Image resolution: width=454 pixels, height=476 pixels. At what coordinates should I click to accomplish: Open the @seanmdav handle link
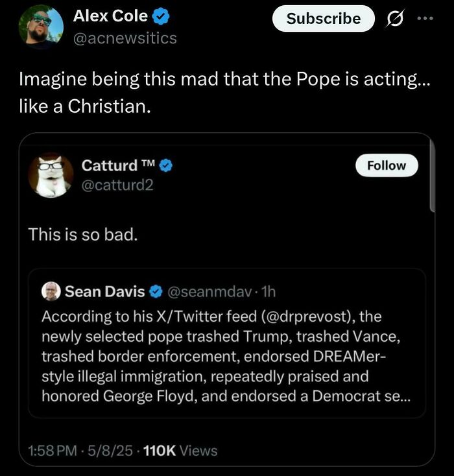coord(205,292)
